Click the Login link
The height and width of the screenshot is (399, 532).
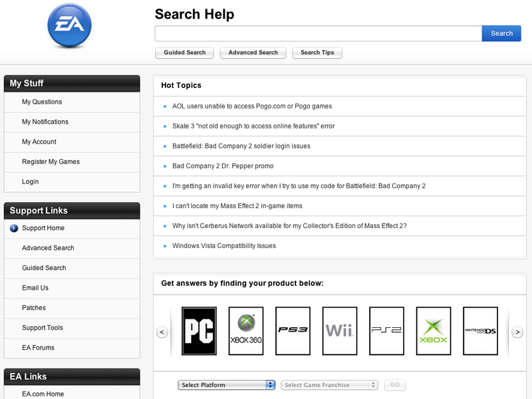click(30, 182)
